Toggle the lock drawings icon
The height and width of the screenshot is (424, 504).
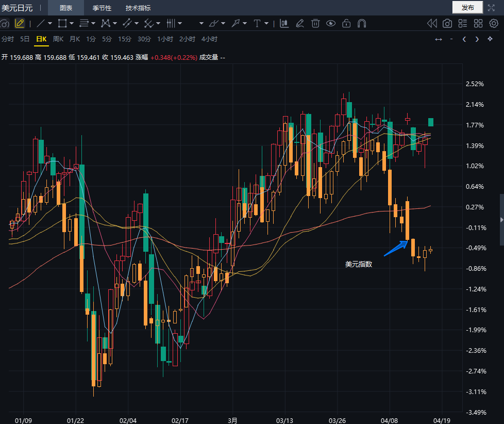tap(346, 23)
